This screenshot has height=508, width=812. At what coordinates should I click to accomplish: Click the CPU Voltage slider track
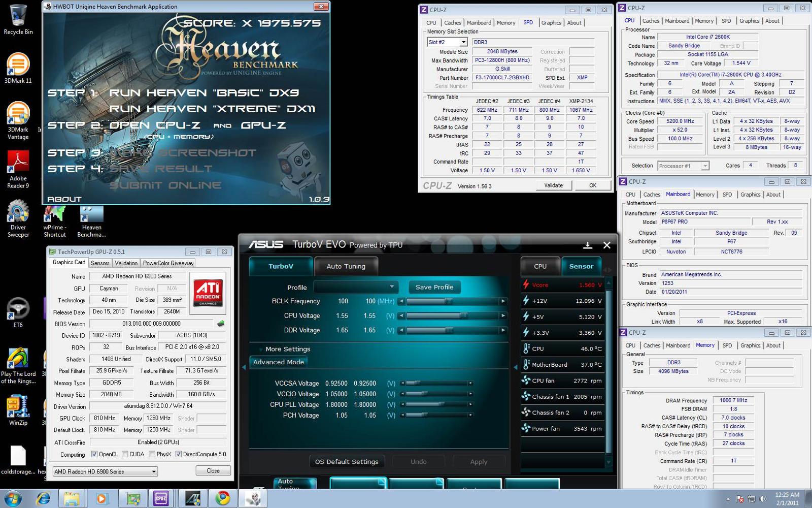pos(452,315)
